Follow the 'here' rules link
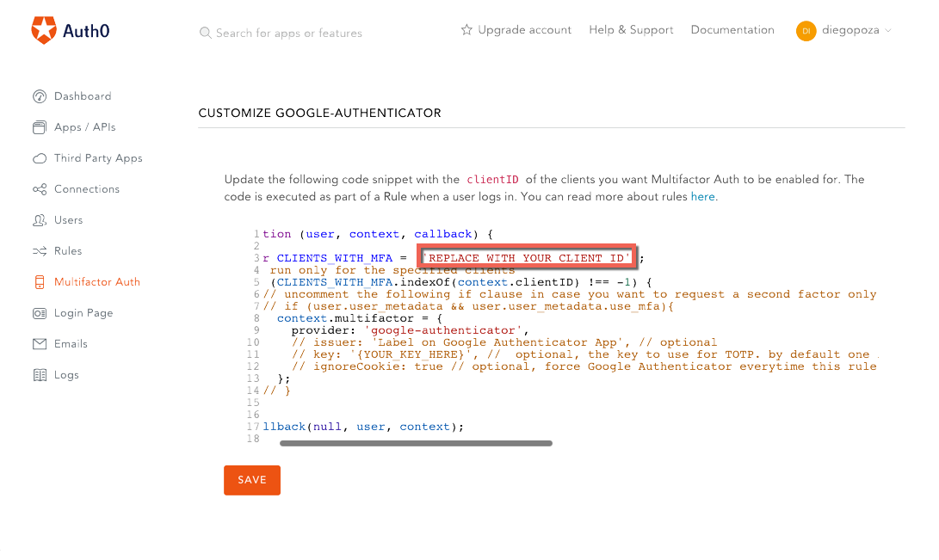939x560 pixels. (x=702, y=197)
